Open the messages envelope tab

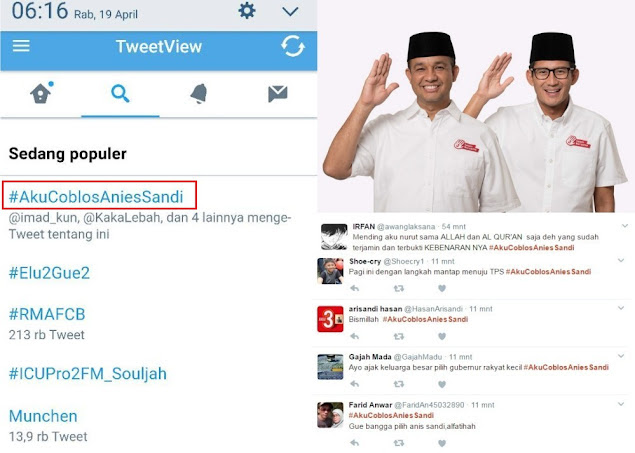278,94
